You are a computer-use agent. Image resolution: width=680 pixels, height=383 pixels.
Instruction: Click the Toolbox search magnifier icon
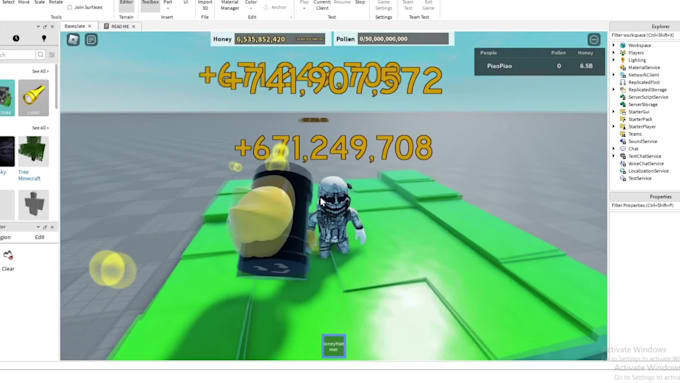40,55
